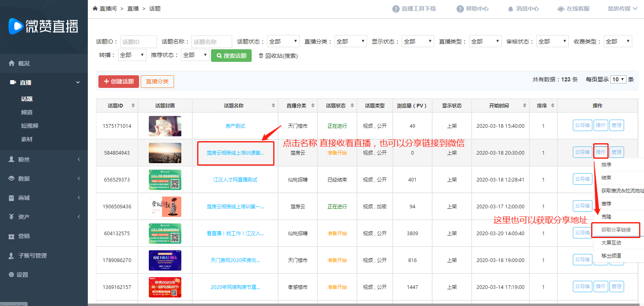
Task: Collapse the 直播 sidebar section chevron
Action: click(78, 83)
